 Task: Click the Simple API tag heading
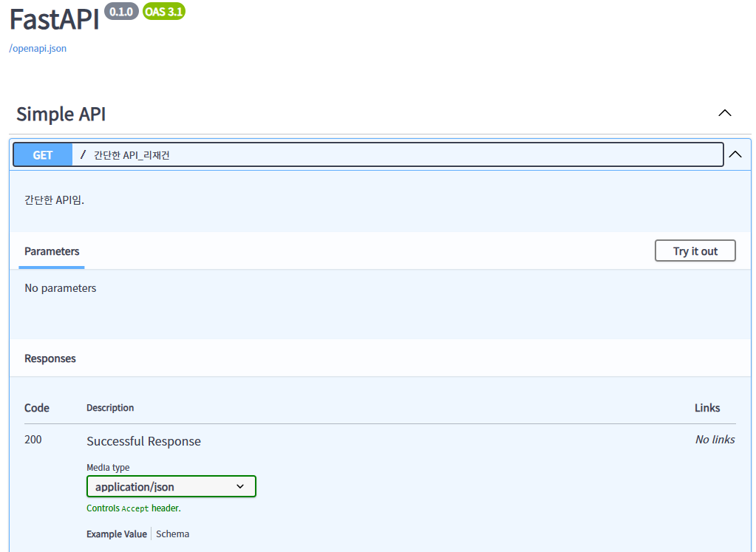coord(61,115)
